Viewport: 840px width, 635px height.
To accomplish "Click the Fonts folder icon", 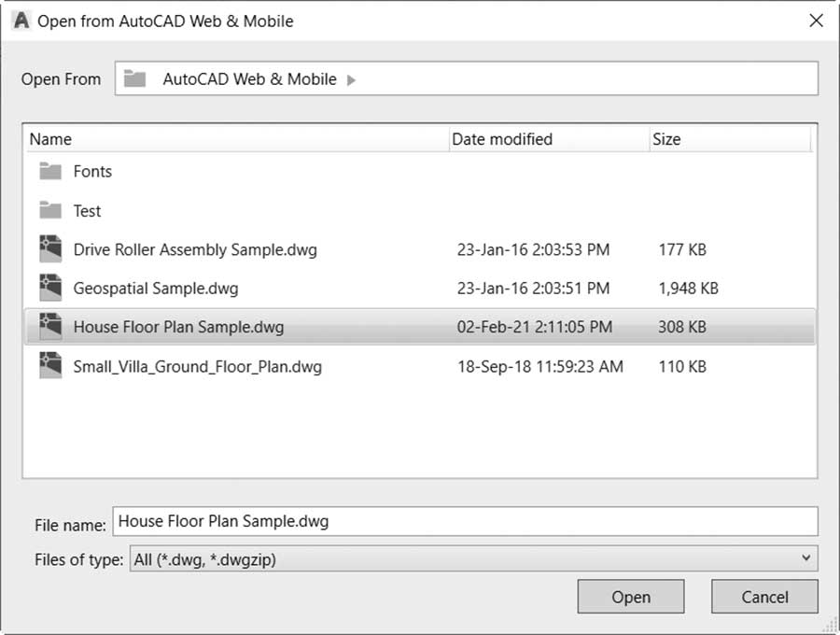I will coord(50,172).
